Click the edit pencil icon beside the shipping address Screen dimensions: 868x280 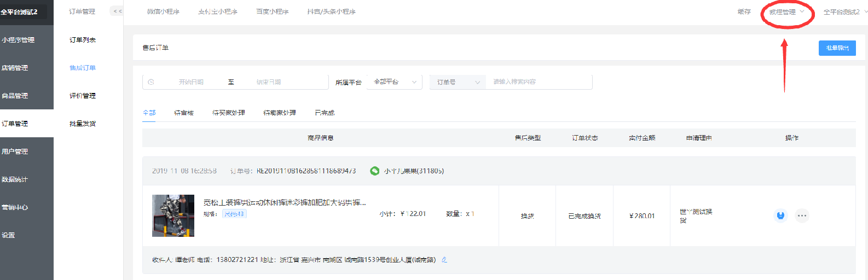click(x=444, y=260)
